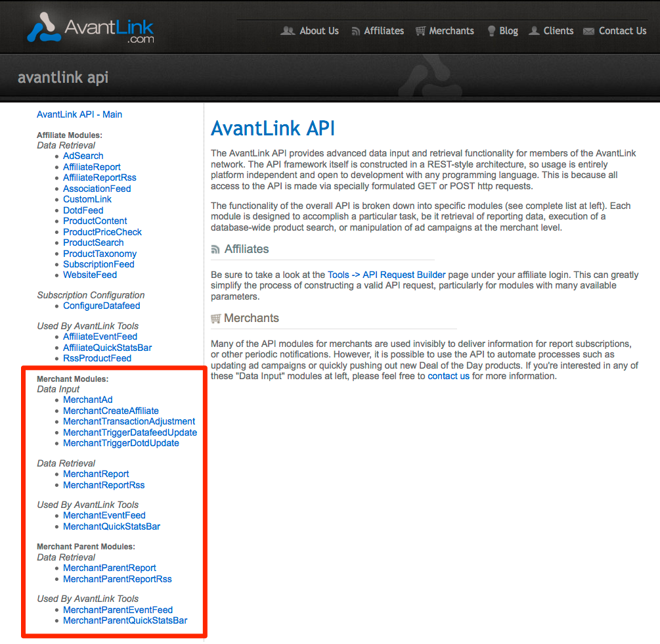This screenshot has height=644, width=660.
Task: Open the MerchantParentQuickStatsBar link
Action: tap(125, 621)
